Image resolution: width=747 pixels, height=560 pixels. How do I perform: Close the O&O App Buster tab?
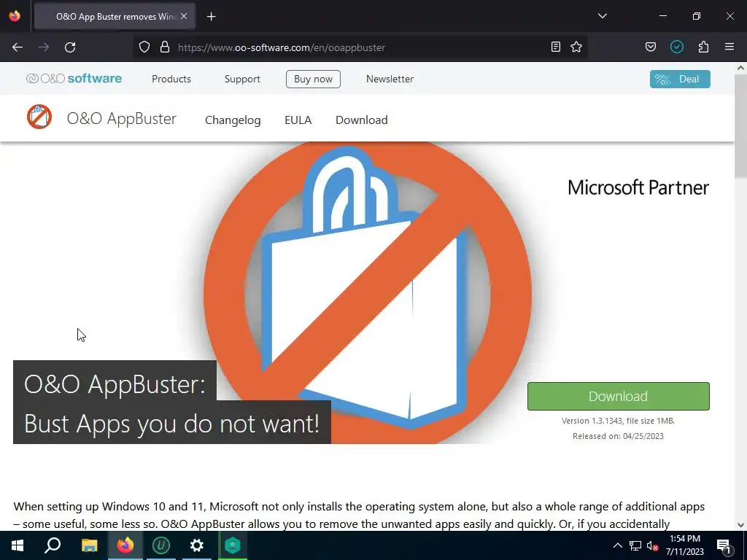184,16
